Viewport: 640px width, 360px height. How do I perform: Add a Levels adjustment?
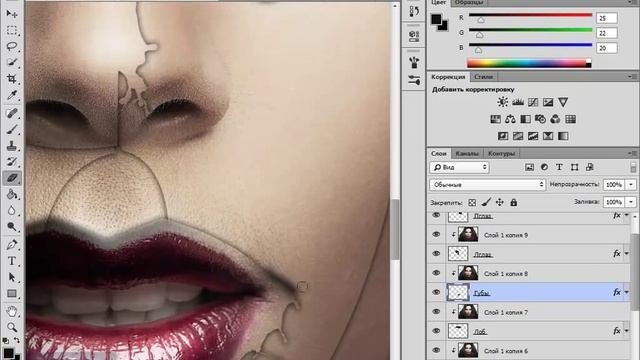point(518,102)
